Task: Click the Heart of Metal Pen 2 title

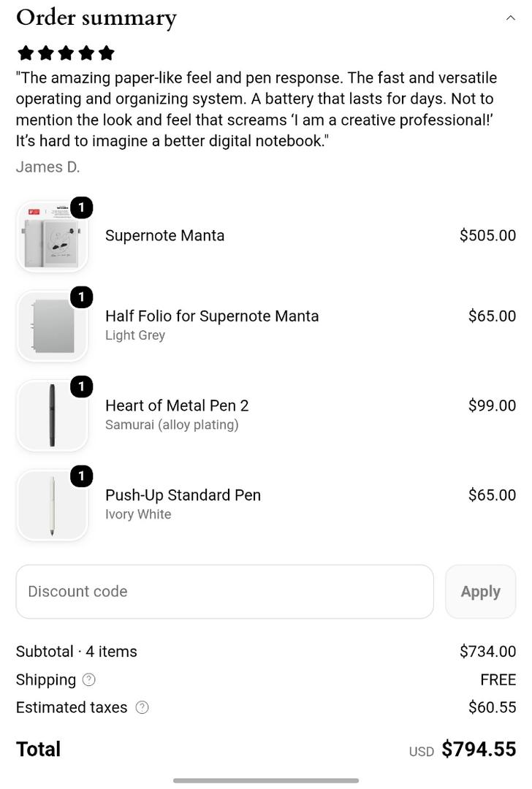Action: pos(177,405)
